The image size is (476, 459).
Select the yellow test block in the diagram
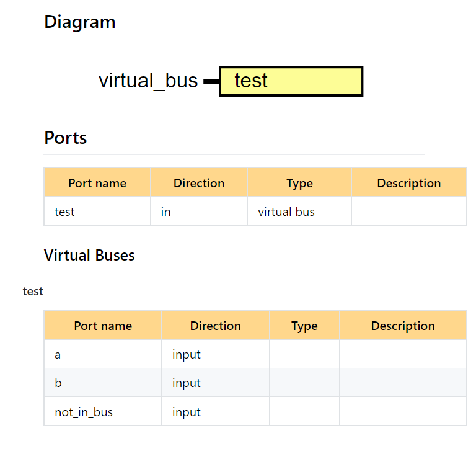(291, 82)
